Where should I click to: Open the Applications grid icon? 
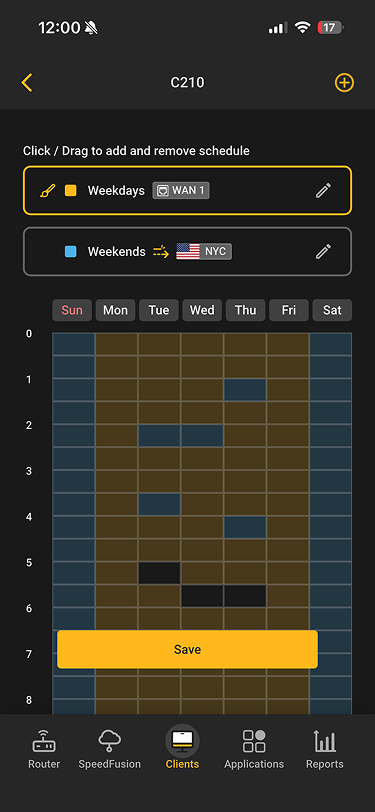click(x=254, y=741)
